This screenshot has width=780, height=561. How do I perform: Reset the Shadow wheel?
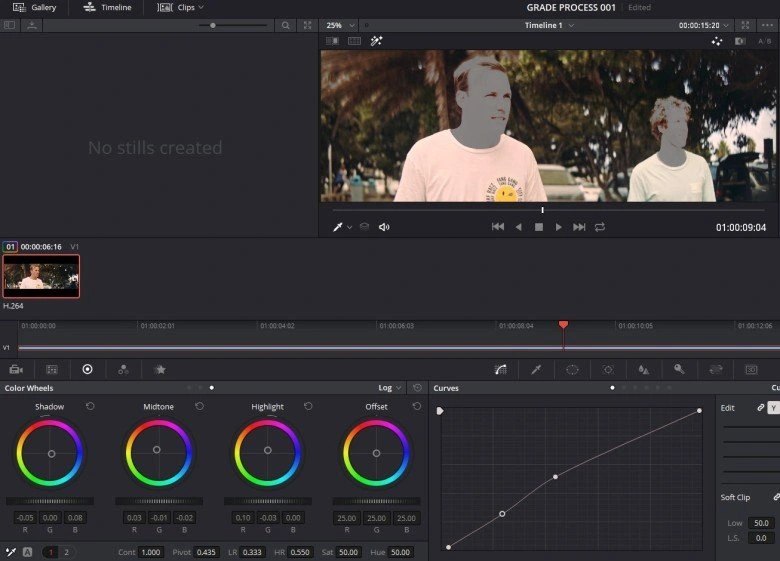click(x=90, y=406)
